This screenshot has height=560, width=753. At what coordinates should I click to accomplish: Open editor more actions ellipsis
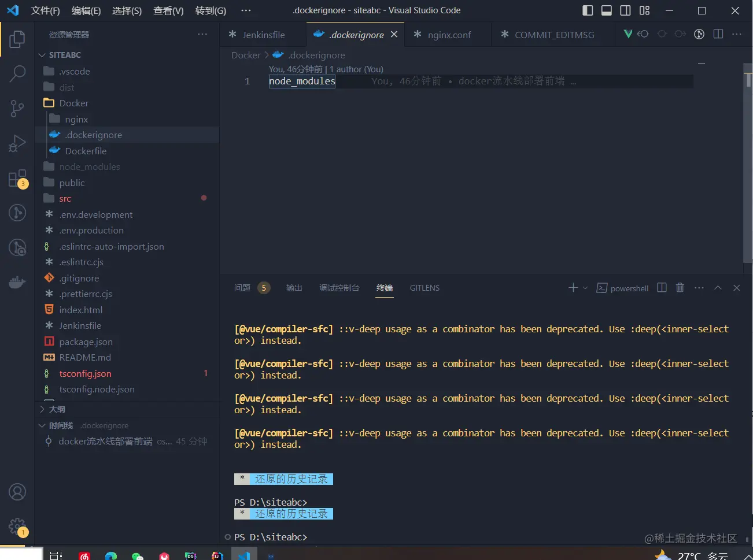click(x=737, y=34)
